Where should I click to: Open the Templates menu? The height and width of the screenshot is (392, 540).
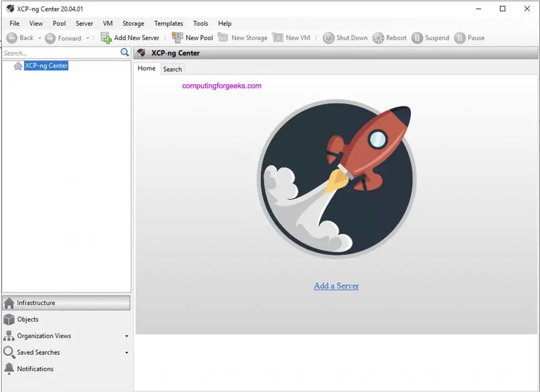168,23
